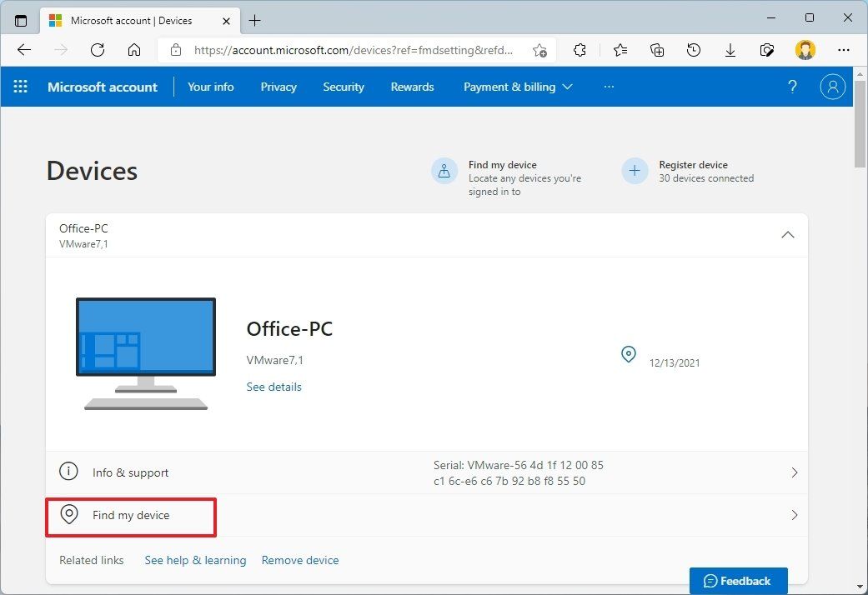Open the help question mark icon
This screenshot has height=595, width=868.
coord(791,86)
